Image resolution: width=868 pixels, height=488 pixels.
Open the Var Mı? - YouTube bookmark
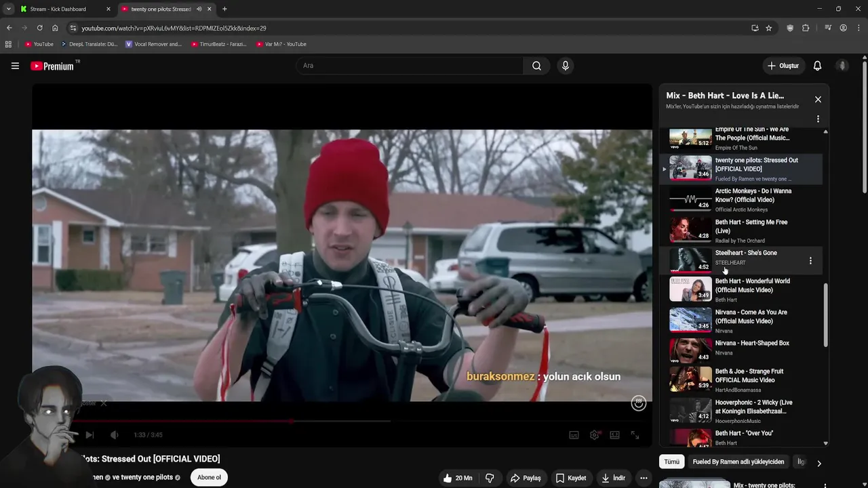(281, 44)
